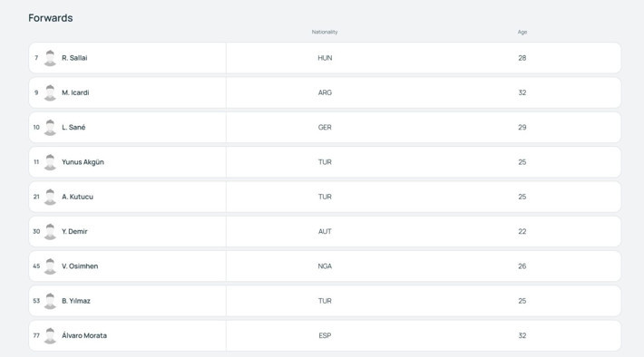Click V. Osimhen's player avatar icon

click(x=50, y=265)
